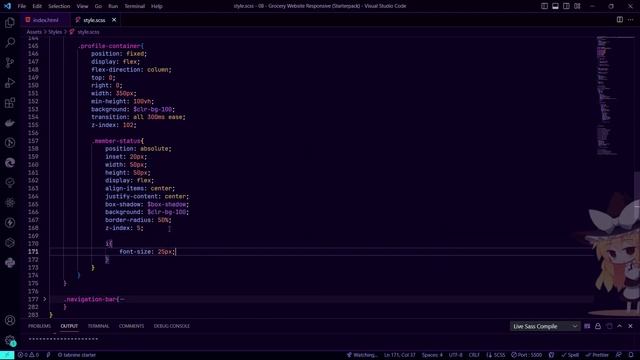Switch to the DEBUG CONSOLE panel tab
Image resolution: width=640 pixels, height=360 pixels.
tap(171, 326)
